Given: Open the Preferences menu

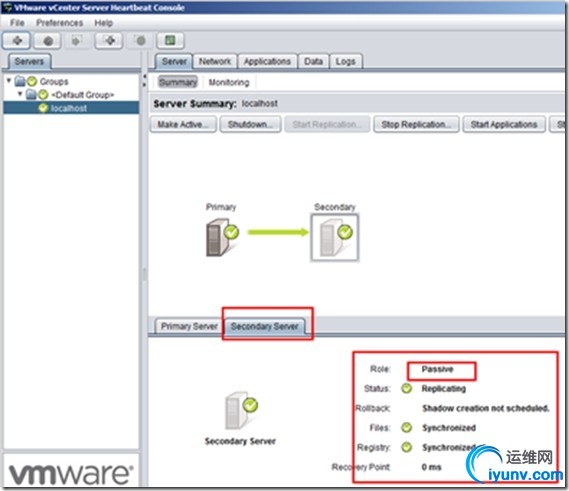Looking at the screenshot, I should click(x=60, y=23).
